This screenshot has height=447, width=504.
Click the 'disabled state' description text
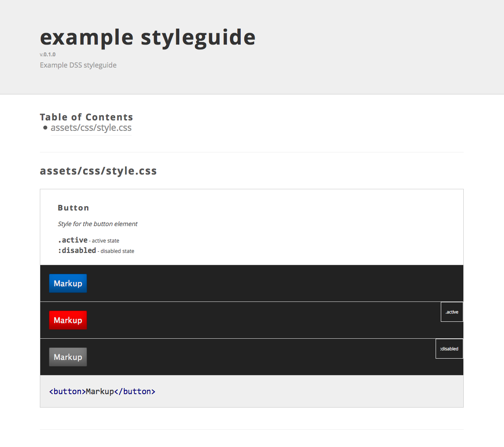pos(117,251)
